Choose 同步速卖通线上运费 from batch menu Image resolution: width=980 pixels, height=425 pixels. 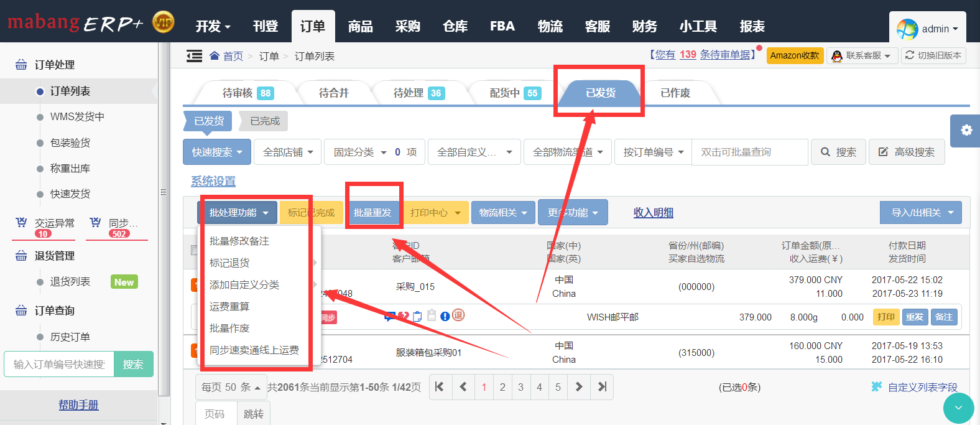pos(254,350)
